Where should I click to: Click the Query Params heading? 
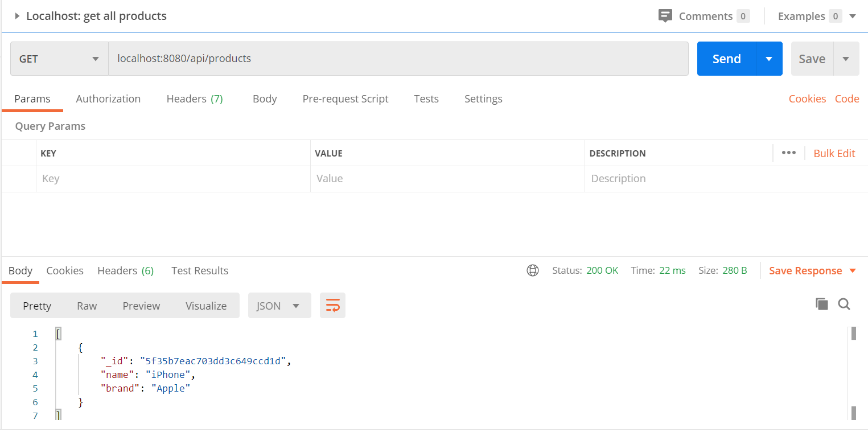coord(50,126)
